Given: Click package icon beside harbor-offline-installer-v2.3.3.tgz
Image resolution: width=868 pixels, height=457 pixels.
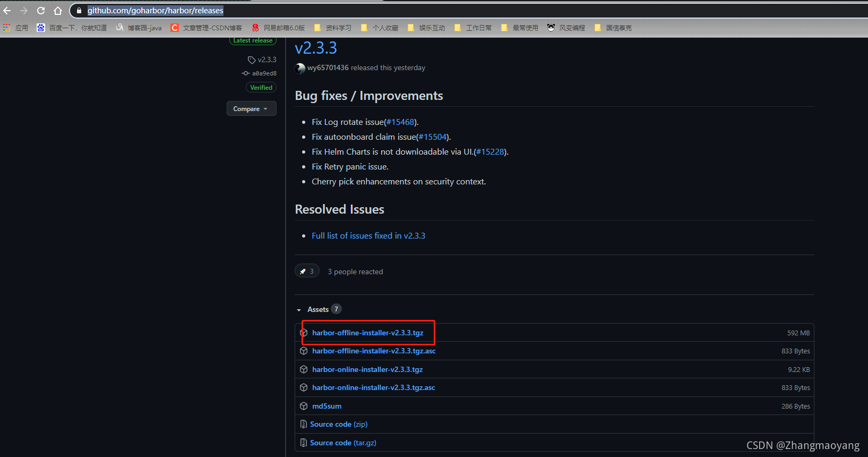Looking at the screenshot, I should [304, 333].
